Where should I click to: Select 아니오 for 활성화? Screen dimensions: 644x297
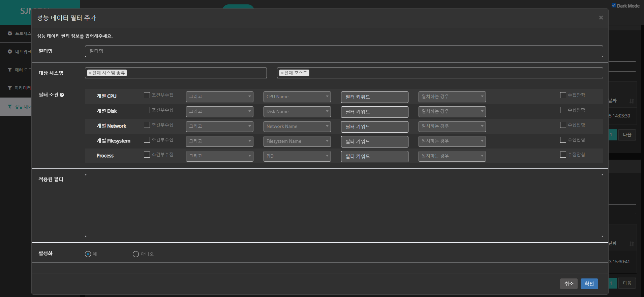pyautogui.click(x=136, y=254)
